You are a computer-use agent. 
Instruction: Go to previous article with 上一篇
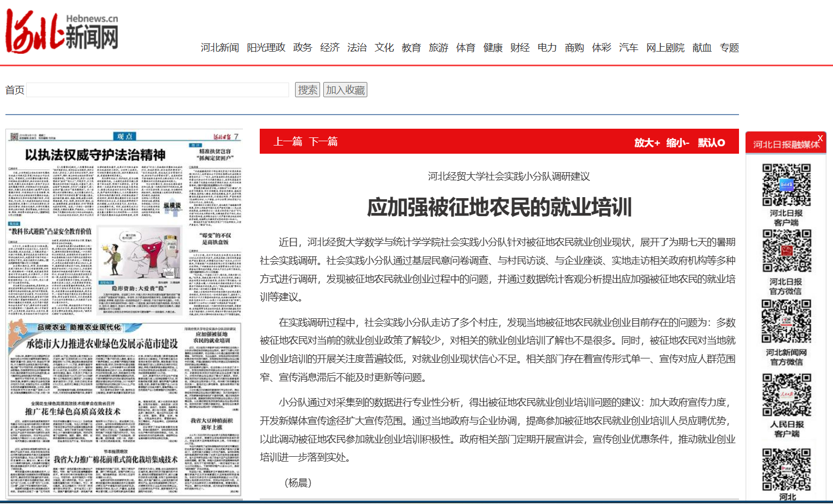pyautogui.click(x=288, y=142)
